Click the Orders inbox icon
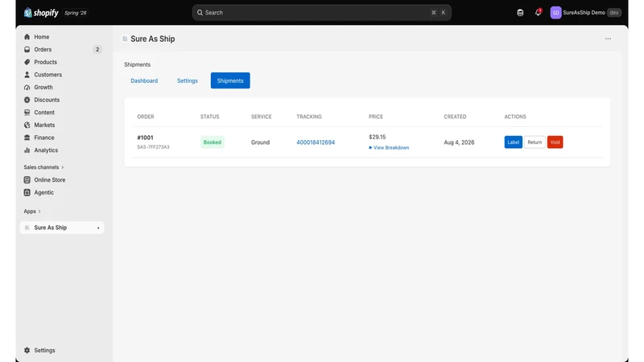Viewport: 644px width, 362px height. click(x=27, y=49)
